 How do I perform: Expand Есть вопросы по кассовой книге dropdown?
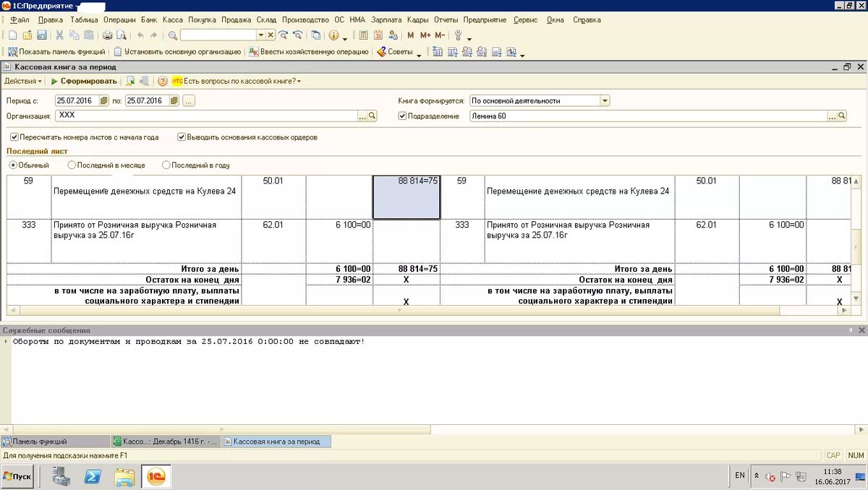299,81
